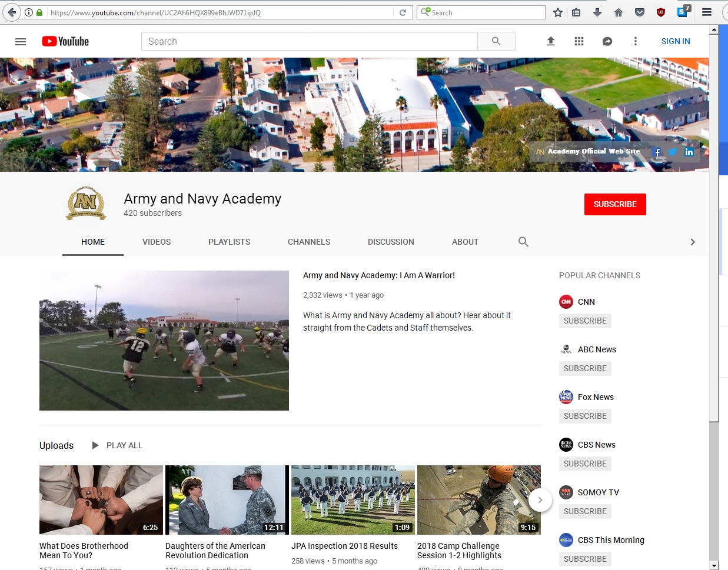The height and width of the screenshot is (570, 728).
Task: Click the YouTube search input field
Action: (310, 41)
